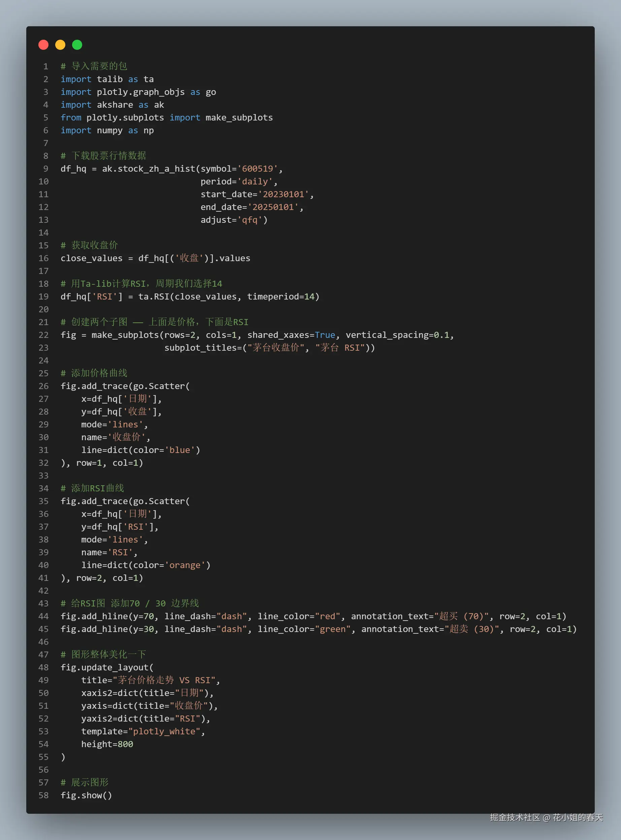Click the "red" line_color value
621x840 pixels.
(x=327, y=616)
